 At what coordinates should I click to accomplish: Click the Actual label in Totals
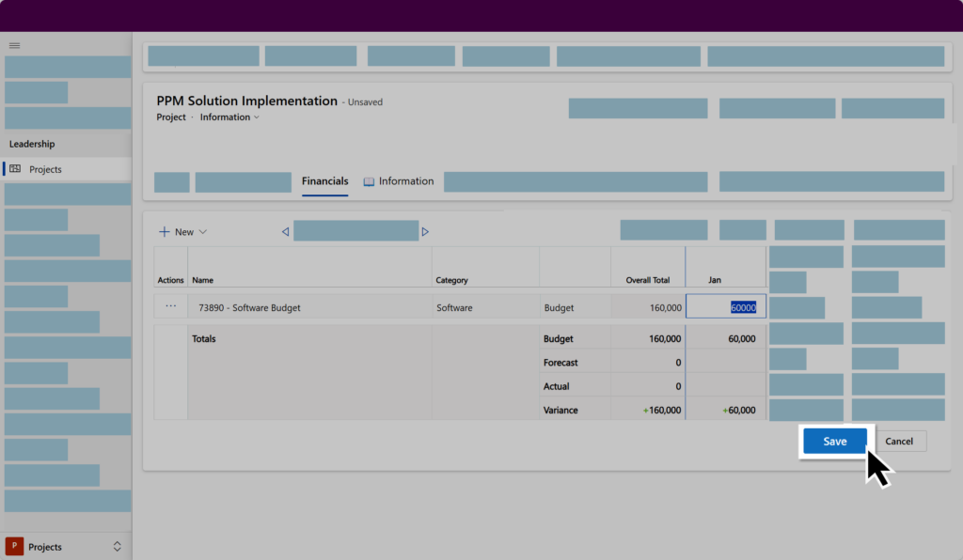[x=557, y=386]
